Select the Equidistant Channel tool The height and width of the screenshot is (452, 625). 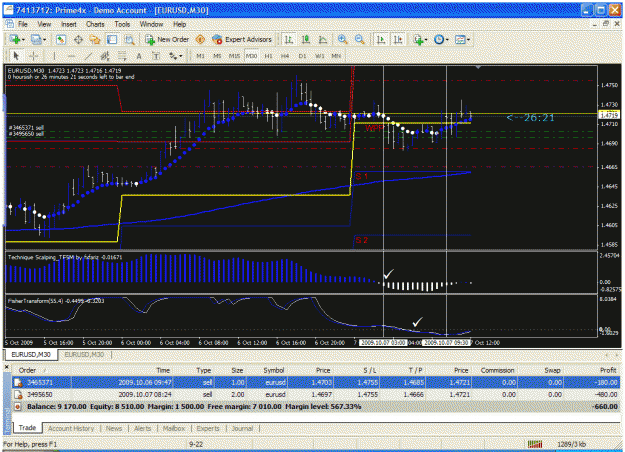(105, 56)
